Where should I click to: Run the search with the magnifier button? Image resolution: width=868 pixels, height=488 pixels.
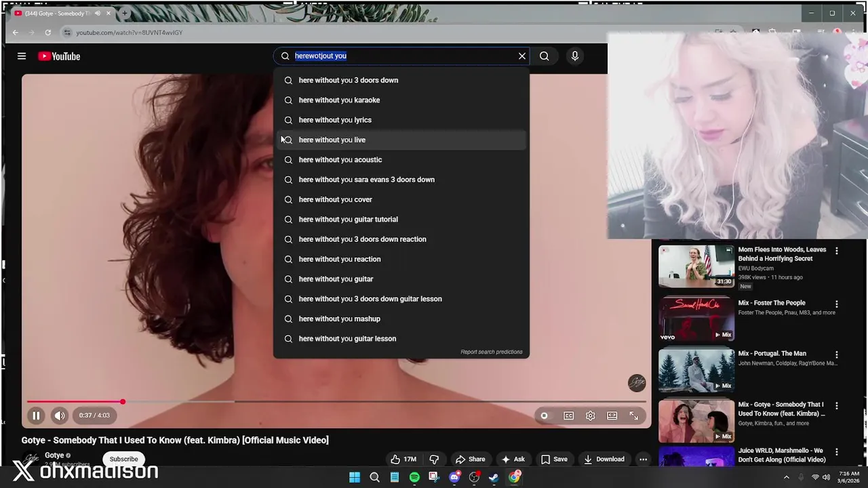click(x=544, y=56)
